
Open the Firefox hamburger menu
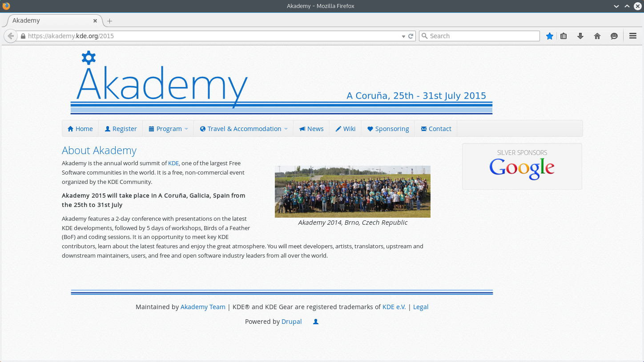(x=633, y=36)
